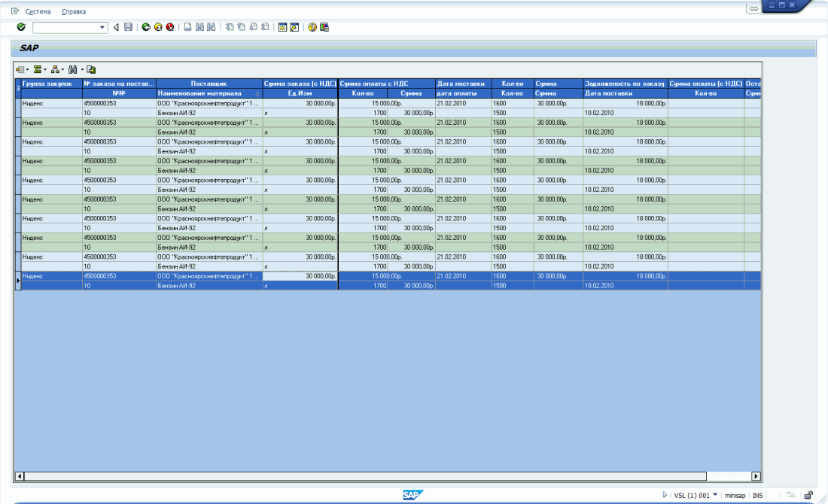The height and width of the screenshot is (504, 828).
Task: Open dropdown arrow next to grid binoculars icon
Action: (x=82, y=70)
